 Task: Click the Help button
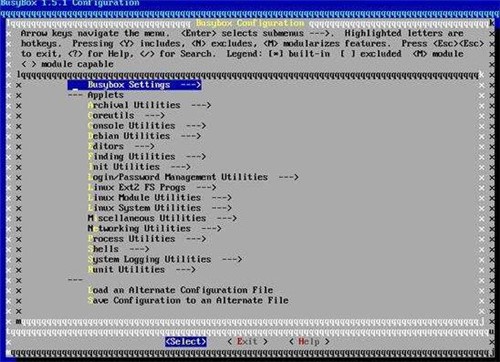click(x=309, y=342)
